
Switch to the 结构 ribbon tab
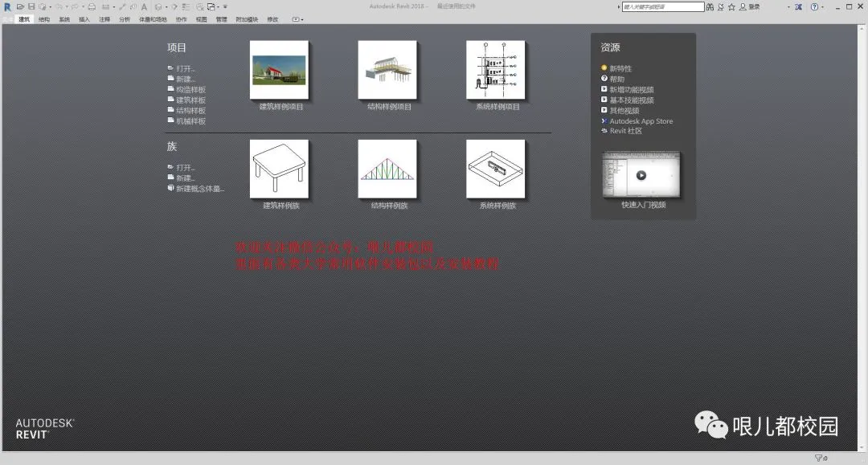(x=44, y=19)
